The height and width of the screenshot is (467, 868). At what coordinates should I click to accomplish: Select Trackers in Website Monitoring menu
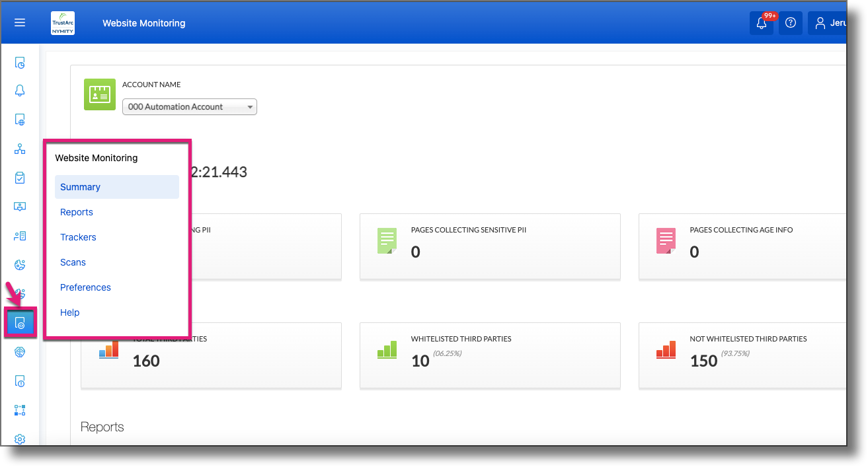pos(78,237)
